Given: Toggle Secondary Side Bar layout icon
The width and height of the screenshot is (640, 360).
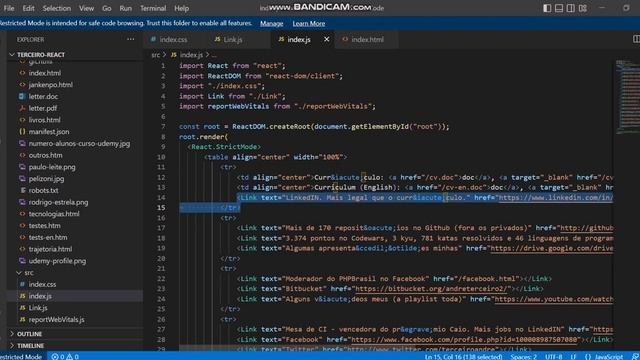Looking at the screenshot, I should click(x=571, y=8).
